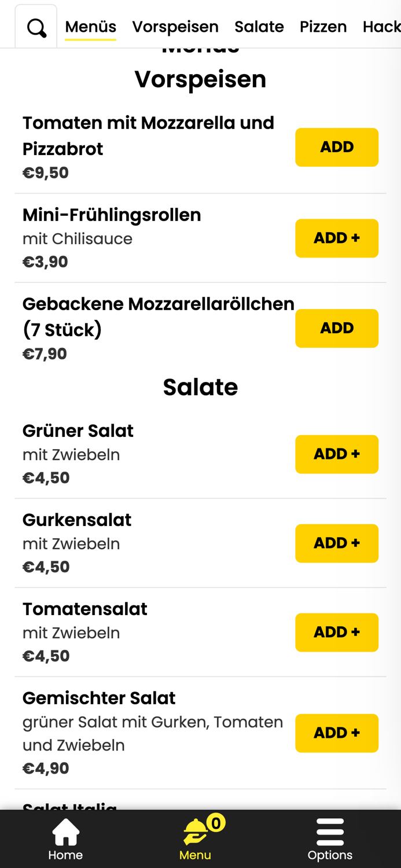The height and width of the screenshot is (868, 401).
Task: Switch to the Vorspeisen tab
Action: pos(175,27)
